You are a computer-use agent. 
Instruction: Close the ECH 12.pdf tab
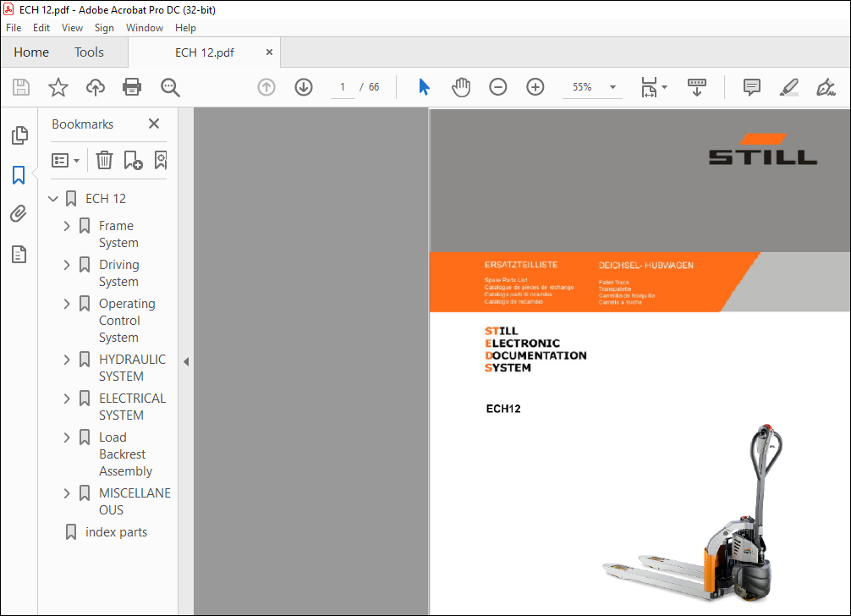point(269,52)
